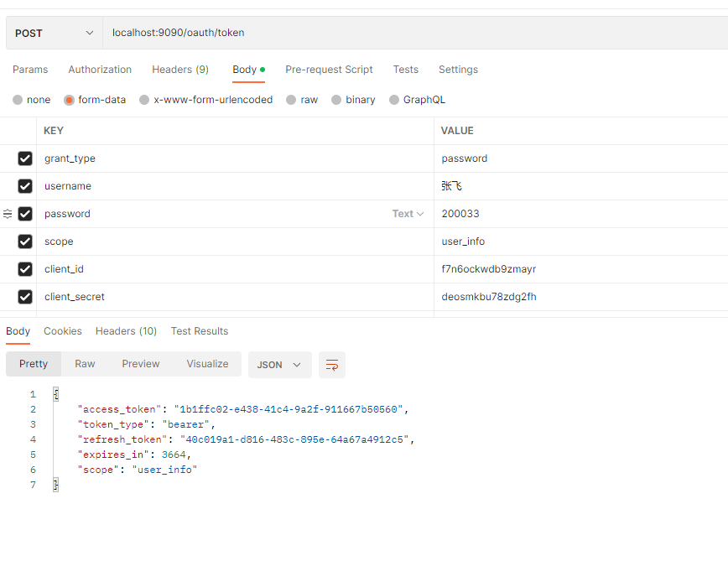Viewport: 728px width, 561px height.
Task: Select the Preview view button
Action: pos(141,364)
